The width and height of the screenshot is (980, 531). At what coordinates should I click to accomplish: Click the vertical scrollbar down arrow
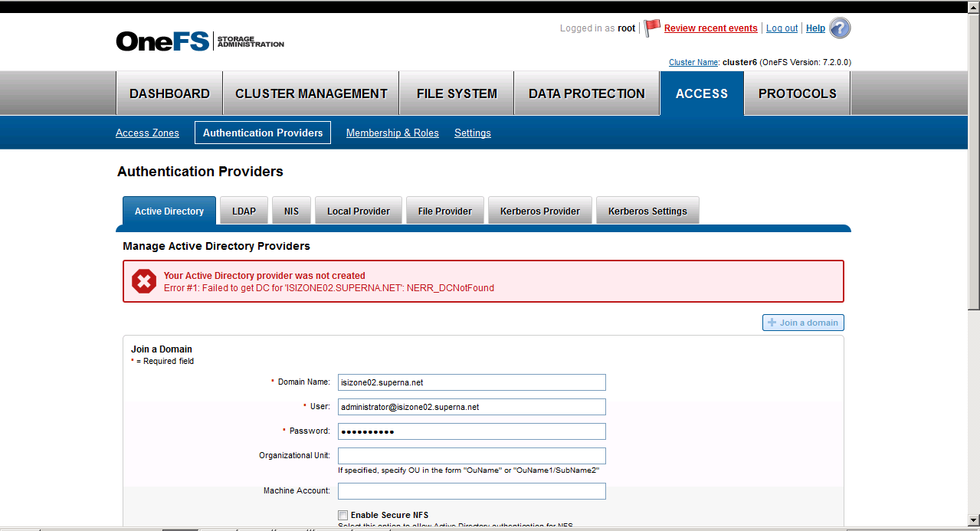(973, 520)
